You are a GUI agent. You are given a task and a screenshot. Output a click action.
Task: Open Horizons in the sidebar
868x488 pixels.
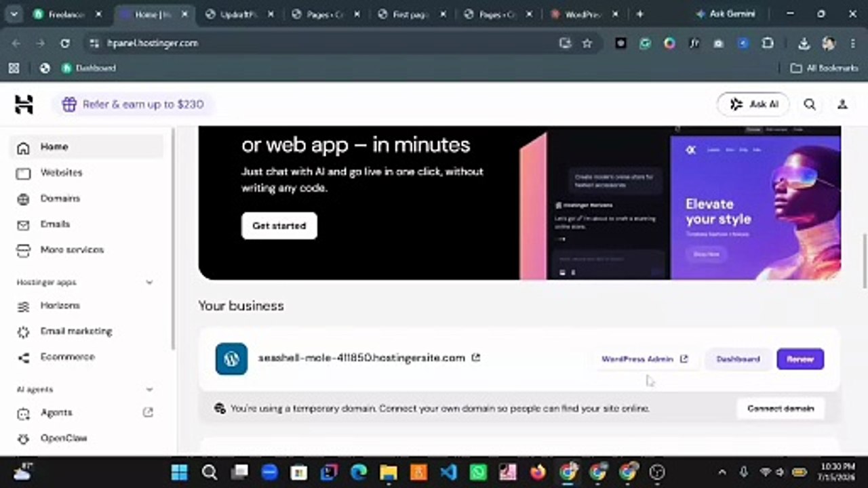[87, 306]
